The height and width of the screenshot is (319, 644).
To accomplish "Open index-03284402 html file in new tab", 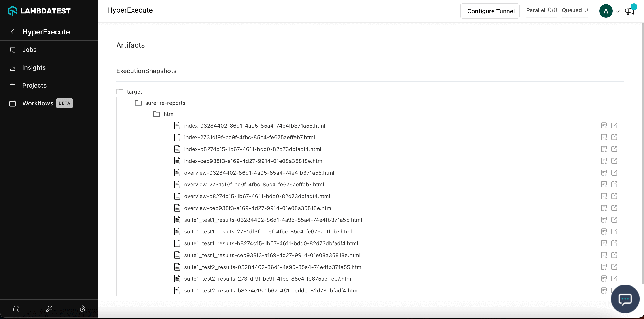I will click(x=614, y=125).
